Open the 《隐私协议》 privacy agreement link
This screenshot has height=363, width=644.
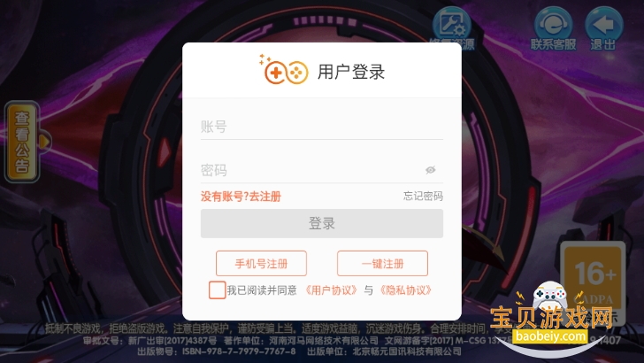coord(405,290)
